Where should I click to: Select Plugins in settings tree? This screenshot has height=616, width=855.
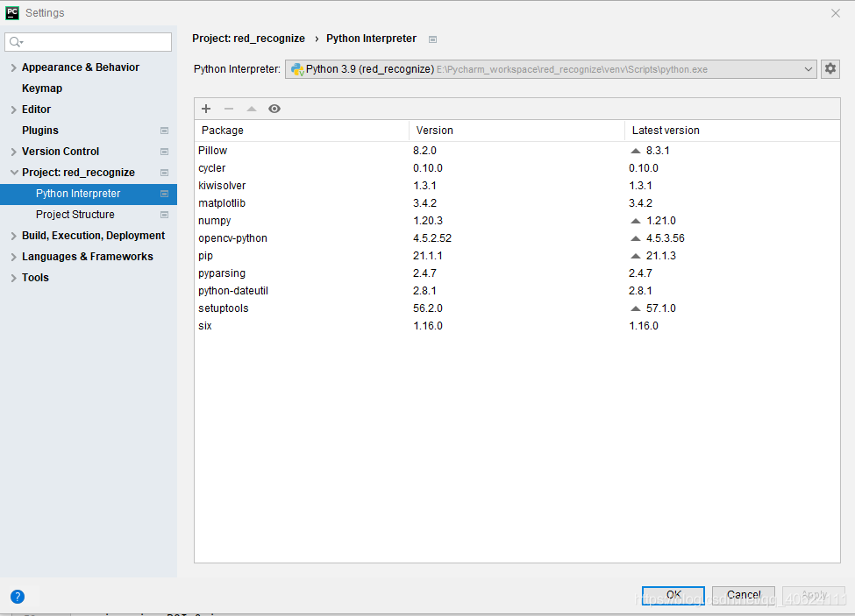[40, 131]
